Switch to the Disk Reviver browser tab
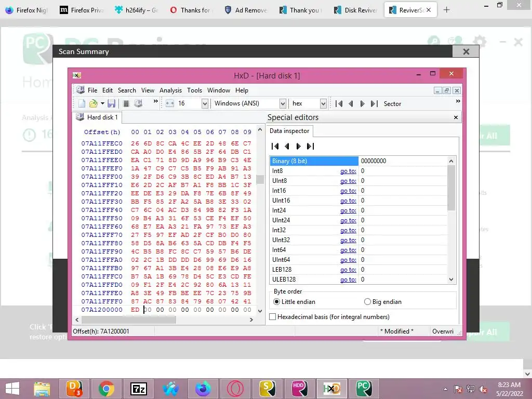Viewport: 532px width, 399px height. click(x=355, y=10)
